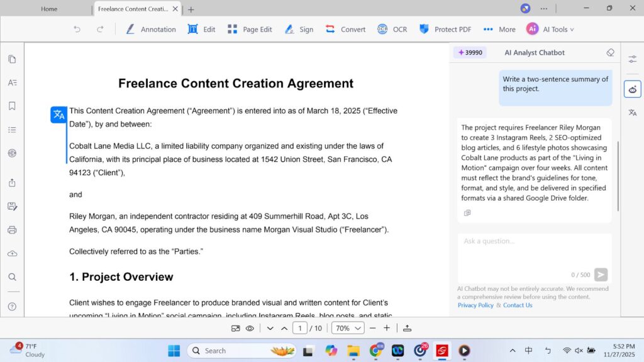Click the print icon in sidebar
Image resolution: width=644 pixels, height=362 pixels.
pos(12,230)
